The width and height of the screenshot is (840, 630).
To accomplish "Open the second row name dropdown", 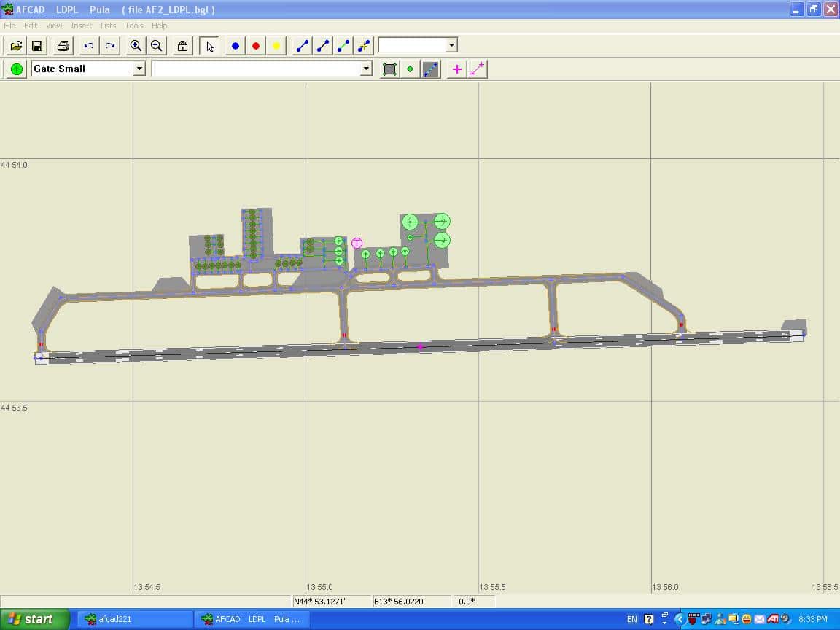I will 366,69.
